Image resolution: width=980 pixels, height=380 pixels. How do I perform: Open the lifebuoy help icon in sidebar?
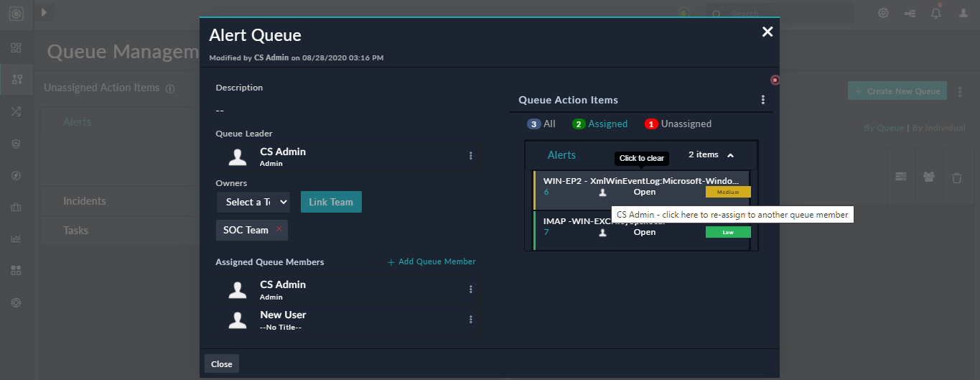pos(16,302)
